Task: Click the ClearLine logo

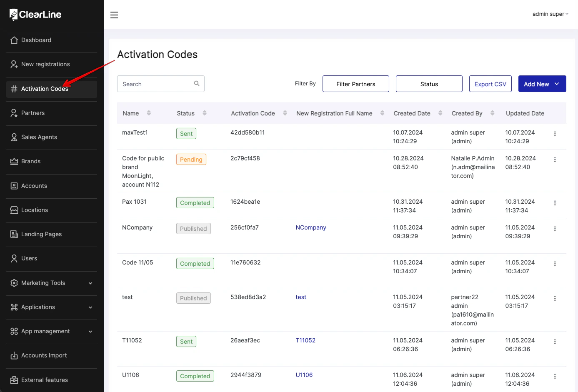Action: point(35,14)
